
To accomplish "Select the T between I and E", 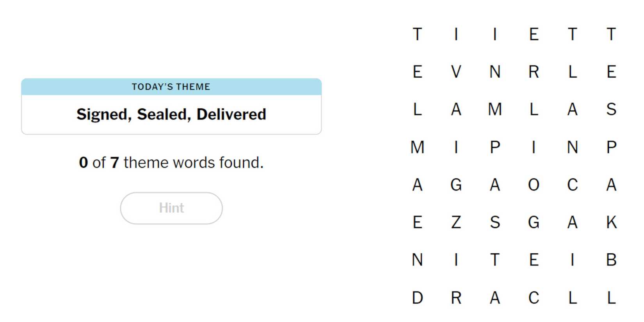I will pos(495,260).
